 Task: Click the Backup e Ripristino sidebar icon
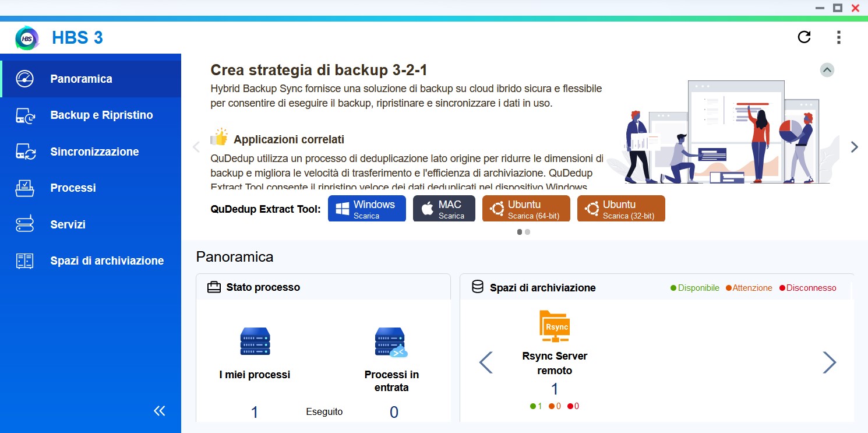coord(25,115)
